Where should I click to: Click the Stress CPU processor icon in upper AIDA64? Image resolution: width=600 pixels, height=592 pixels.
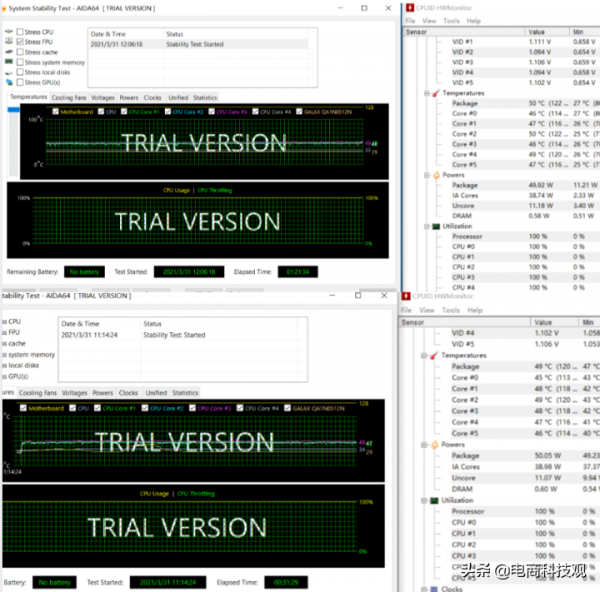coord(9,32)
